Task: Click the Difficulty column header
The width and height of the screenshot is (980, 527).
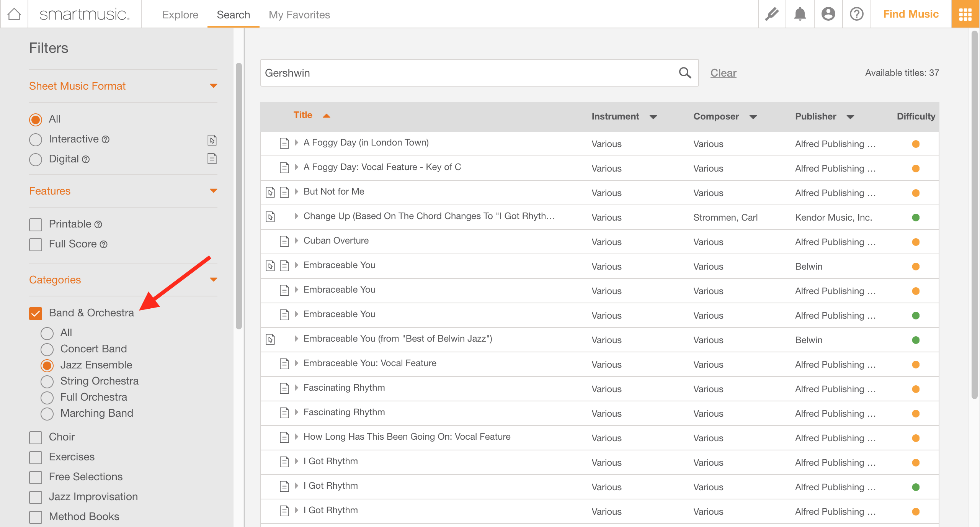Action: (916, 116)
